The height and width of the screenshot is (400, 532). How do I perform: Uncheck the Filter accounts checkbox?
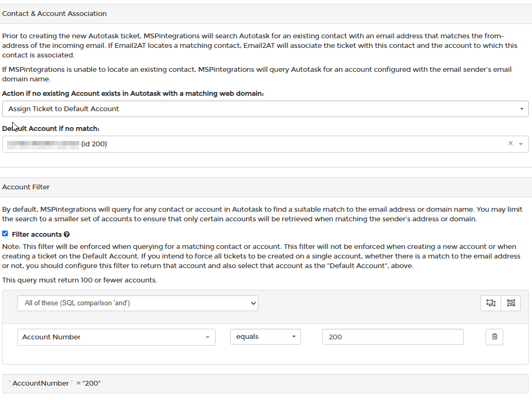coord(5,234)
